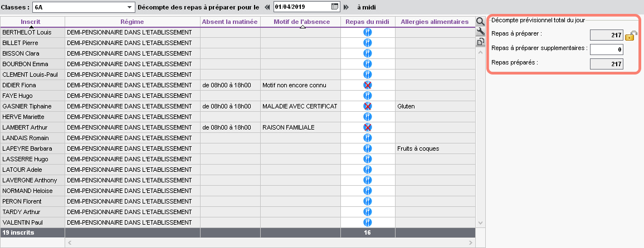644x248 pixels.
Task: Click crossed-out meal icon for LAMBERT Arthur
Action: pos(368,127)
